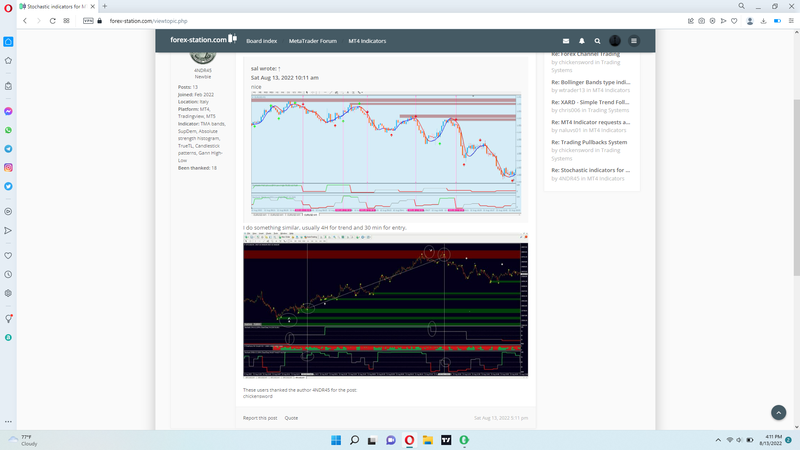
Task: Click username 4NDR45 under avatar
Action: click(203, 70)
